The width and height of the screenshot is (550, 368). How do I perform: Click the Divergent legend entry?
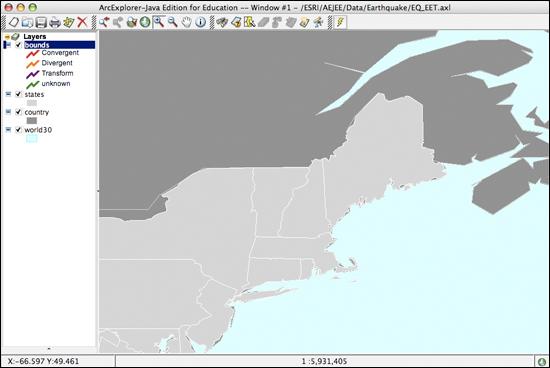point(57,63)
